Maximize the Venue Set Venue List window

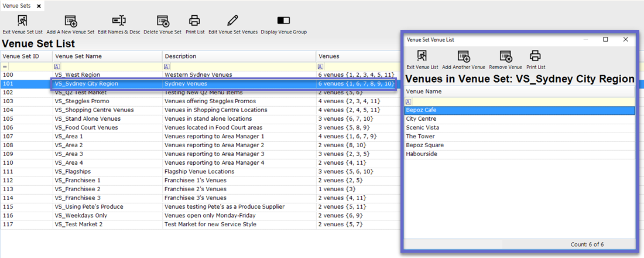click(605, 39)
